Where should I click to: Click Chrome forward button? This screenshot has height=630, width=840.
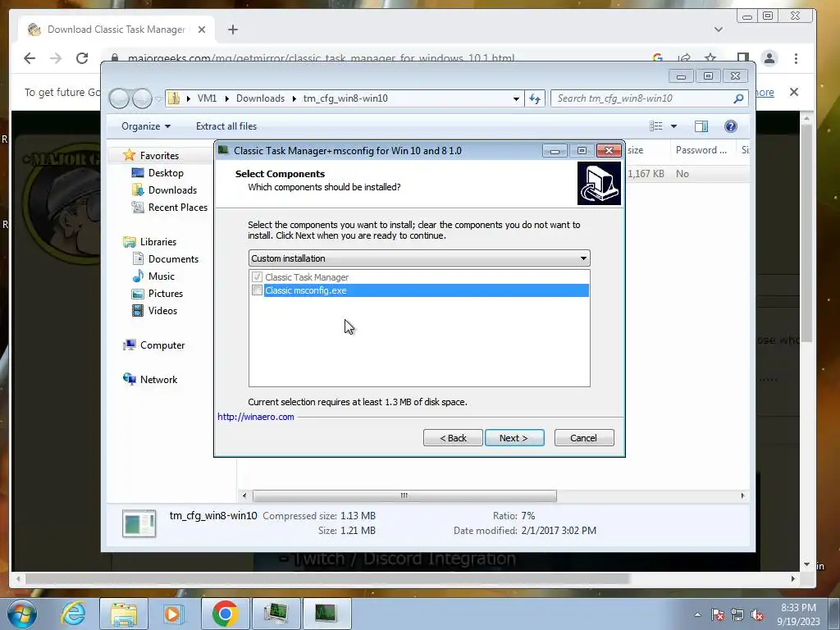coord(56,58)
